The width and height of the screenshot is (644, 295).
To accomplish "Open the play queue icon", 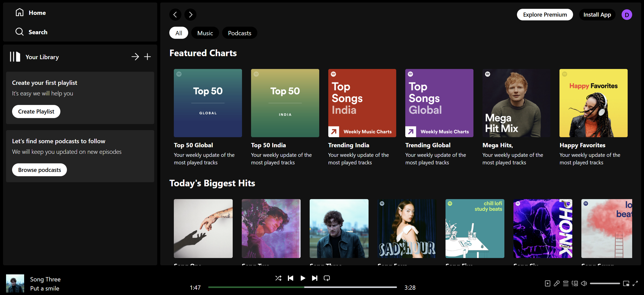I will point(566,283).
